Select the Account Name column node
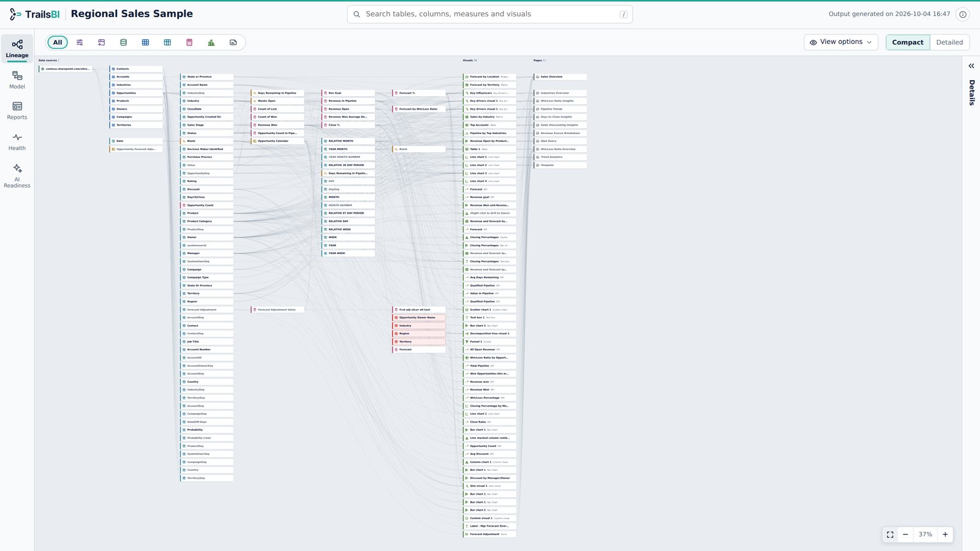The image size is (980, 551). 207,85
